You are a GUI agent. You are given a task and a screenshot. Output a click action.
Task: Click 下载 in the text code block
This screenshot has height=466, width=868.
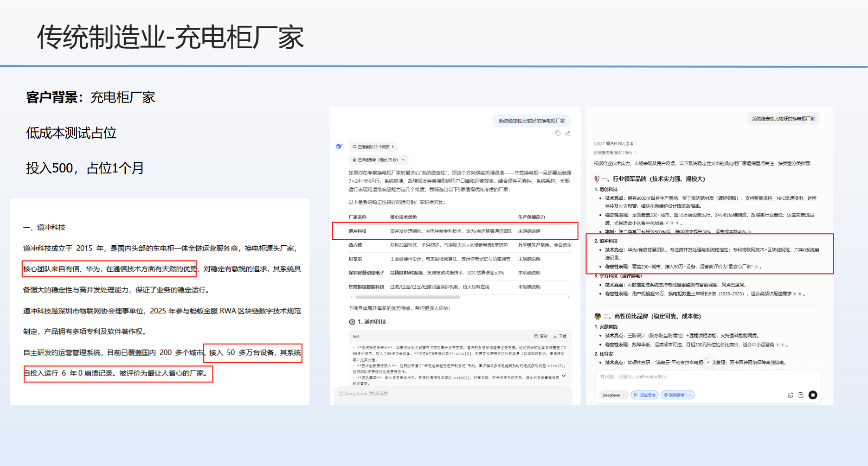pyautogui.click(x=560, y=336)
